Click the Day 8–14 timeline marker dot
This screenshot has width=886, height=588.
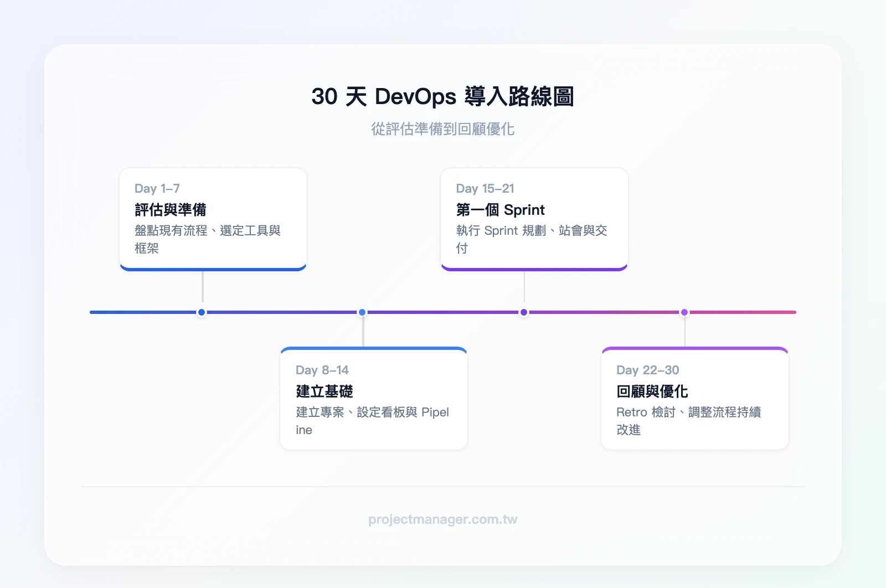(362, 312)
